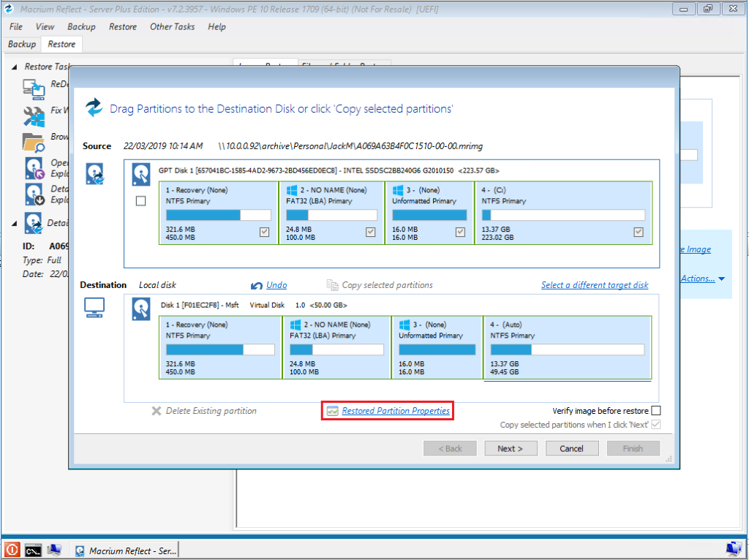Click the Fix Windows boot problems icon
Image resolution: width=749 pixels, height=560 pixels.
point(34,115)
